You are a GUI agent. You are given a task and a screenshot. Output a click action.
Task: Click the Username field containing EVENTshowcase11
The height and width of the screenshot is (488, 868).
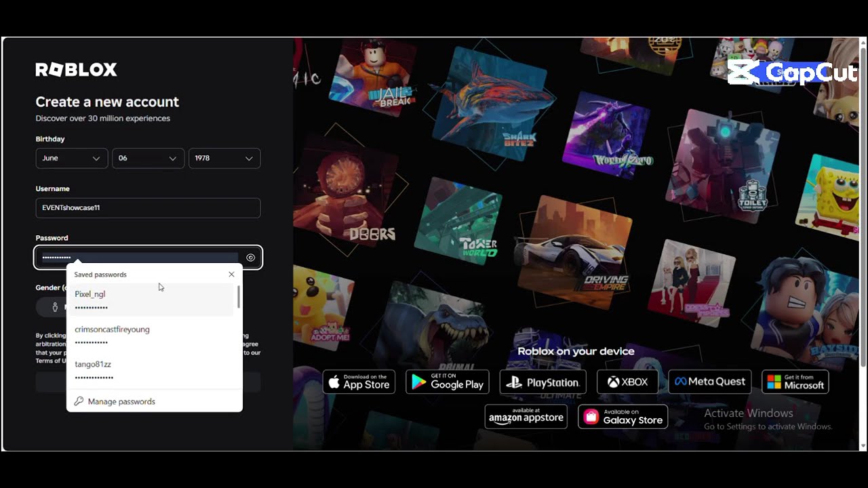pos(148,208)
